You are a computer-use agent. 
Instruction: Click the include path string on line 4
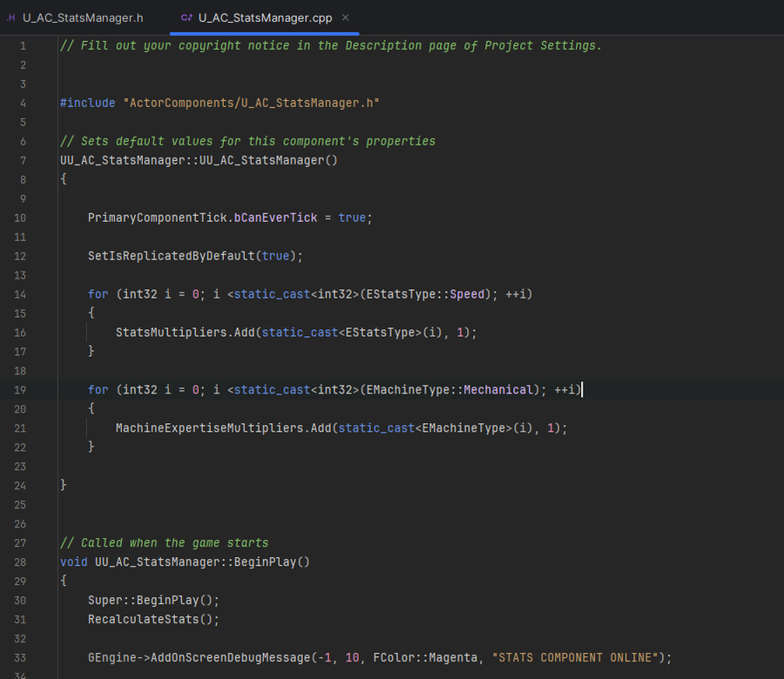click(x=251, y=103)
